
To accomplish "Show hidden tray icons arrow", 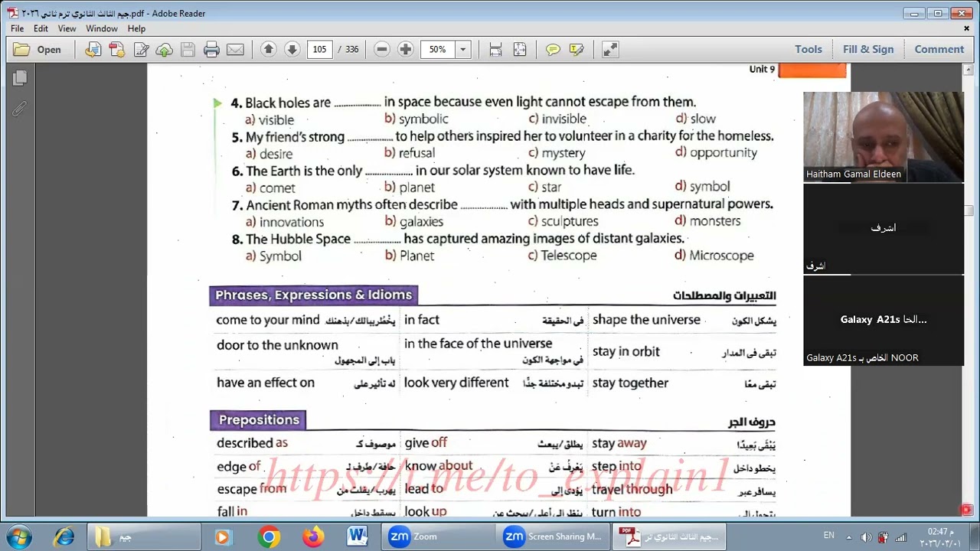I will [849, 537].
